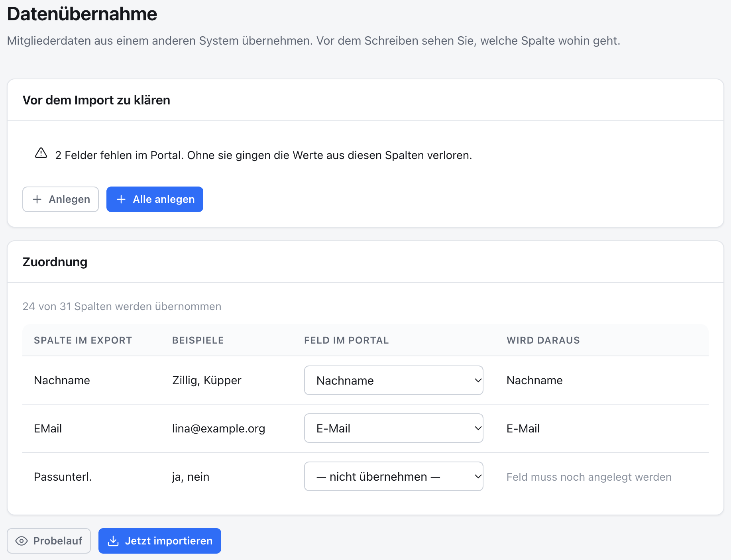
Task: Open the 'nicht übernehmen' dropdown for Passunterl.
Action: [x=394, y=476]
